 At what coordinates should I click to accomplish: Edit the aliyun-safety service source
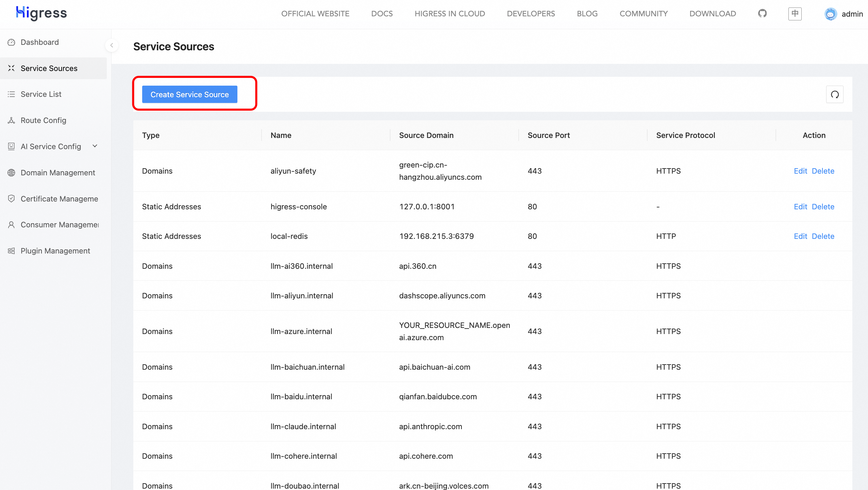click(800, 171)
